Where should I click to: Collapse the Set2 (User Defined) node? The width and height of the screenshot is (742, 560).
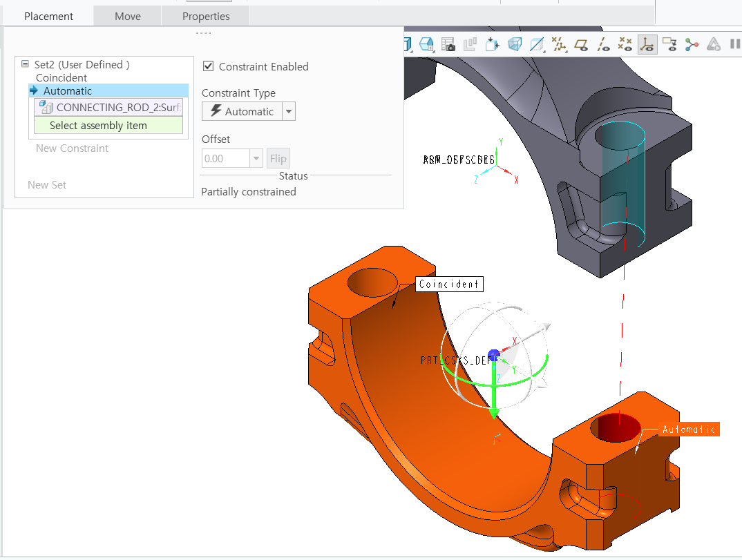click(25, 64)
